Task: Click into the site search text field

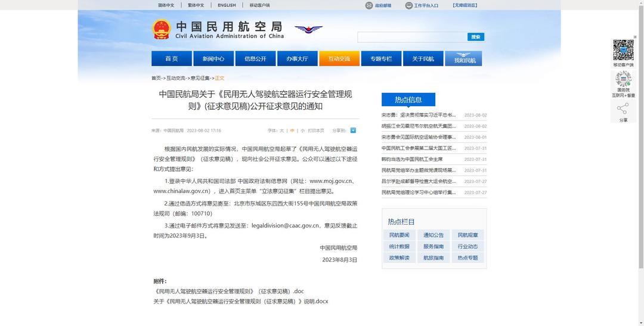Action: point(412,37)
